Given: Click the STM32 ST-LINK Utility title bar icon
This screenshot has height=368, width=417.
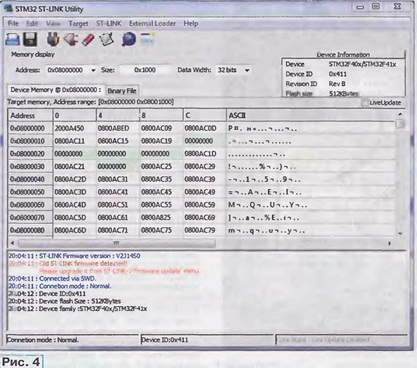Looking at the screenshot, I should click(8, 9).
